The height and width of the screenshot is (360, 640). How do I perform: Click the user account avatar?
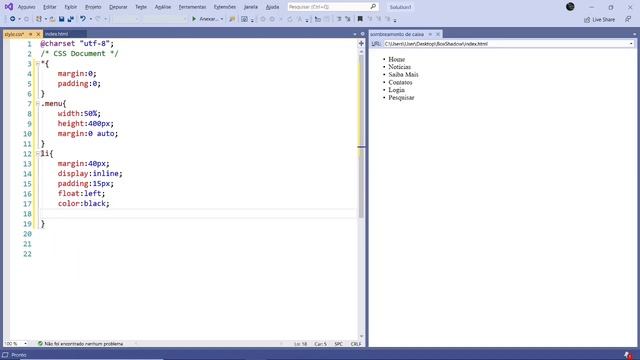pos(570,7)
